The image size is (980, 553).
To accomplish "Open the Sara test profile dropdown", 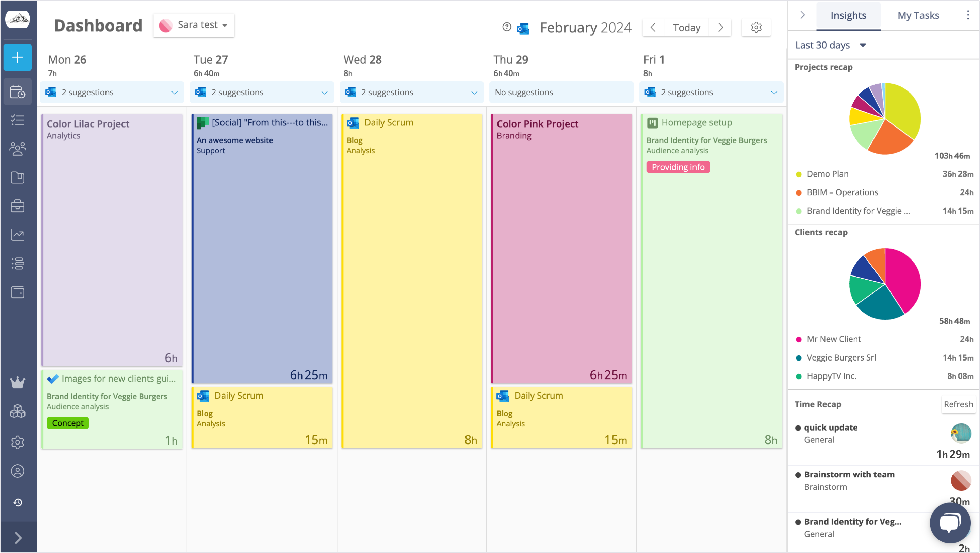I will 194,25.
